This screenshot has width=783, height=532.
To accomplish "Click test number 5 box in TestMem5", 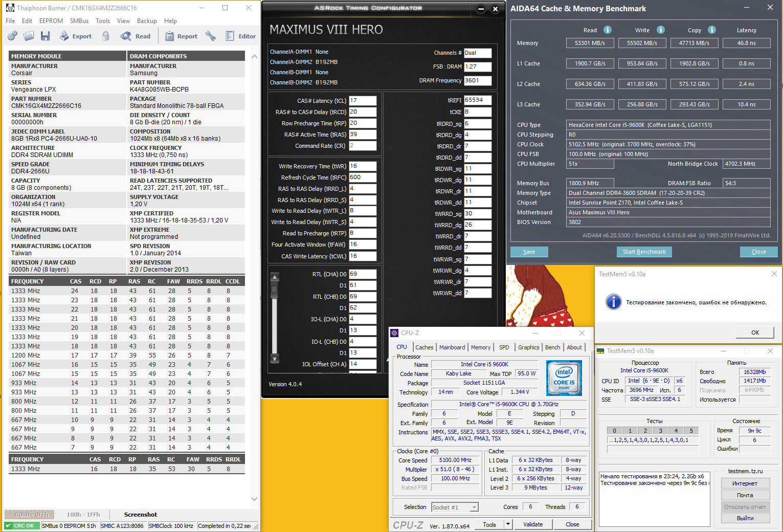I will 691,431.
